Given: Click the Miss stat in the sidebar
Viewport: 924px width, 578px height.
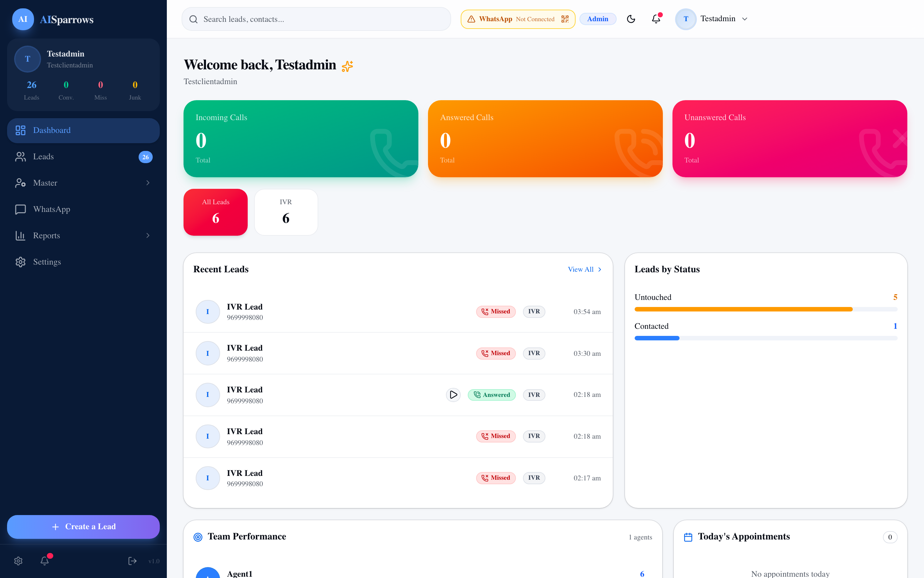Looking at the screenshot, I should pyautogui.click(x=100, y=90).
